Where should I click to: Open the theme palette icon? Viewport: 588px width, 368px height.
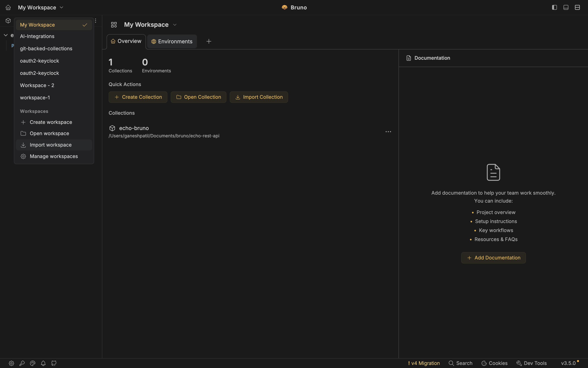pyautogui.click(x=32, y=363)
